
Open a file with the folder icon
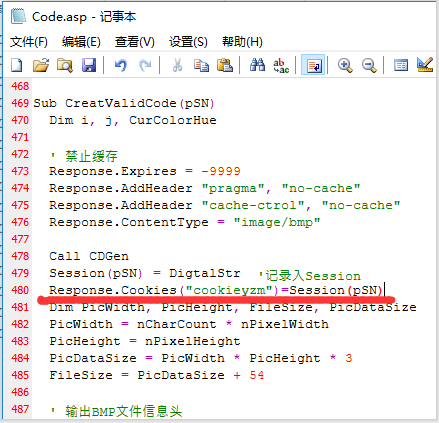coord(41,65)
